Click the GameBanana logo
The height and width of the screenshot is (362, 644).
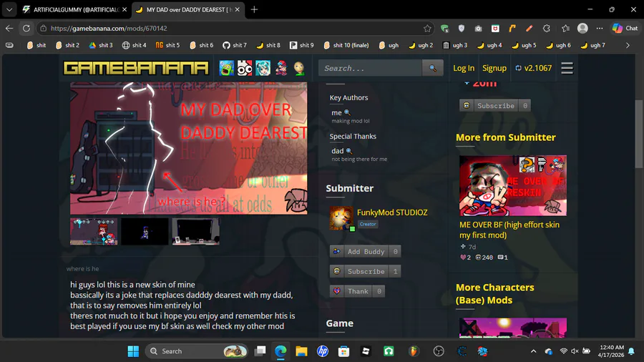pos(136,68)
